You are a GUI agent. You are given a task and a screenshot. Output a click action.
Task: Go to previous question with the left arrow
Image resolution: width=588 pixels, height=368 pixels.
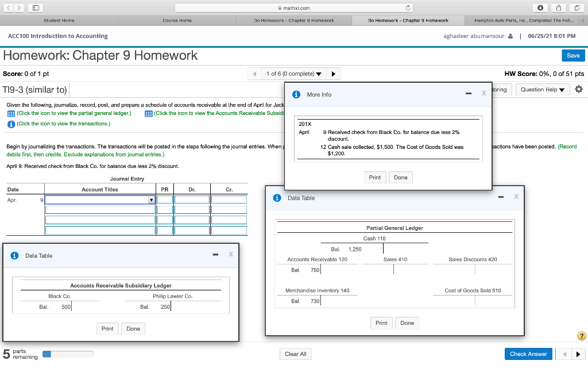(254, 74)
